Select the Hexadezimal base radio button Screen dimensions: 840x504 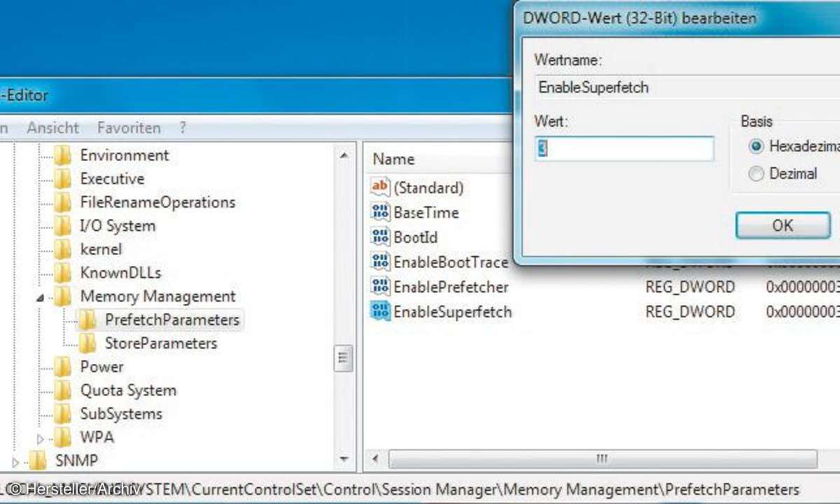coord(755,147)
